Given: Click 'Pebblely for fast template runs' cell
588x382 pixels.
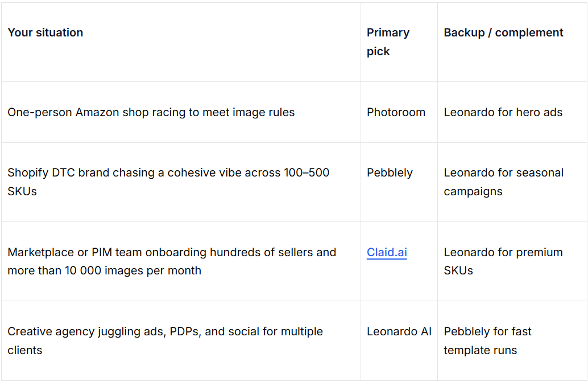Looking at the screenshot, I should [487, 340].
